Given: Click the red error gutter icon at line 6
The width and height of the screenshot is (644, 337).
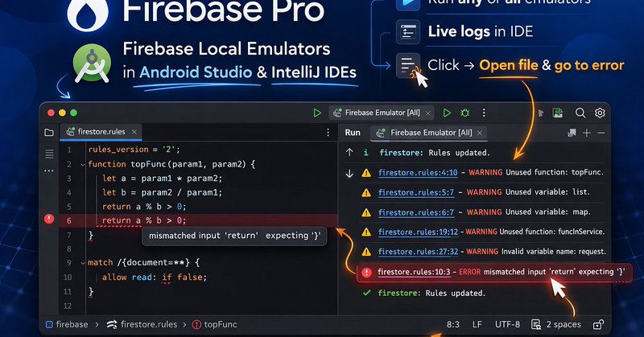Looking at the screenshot, I should [x=49, y=219].
